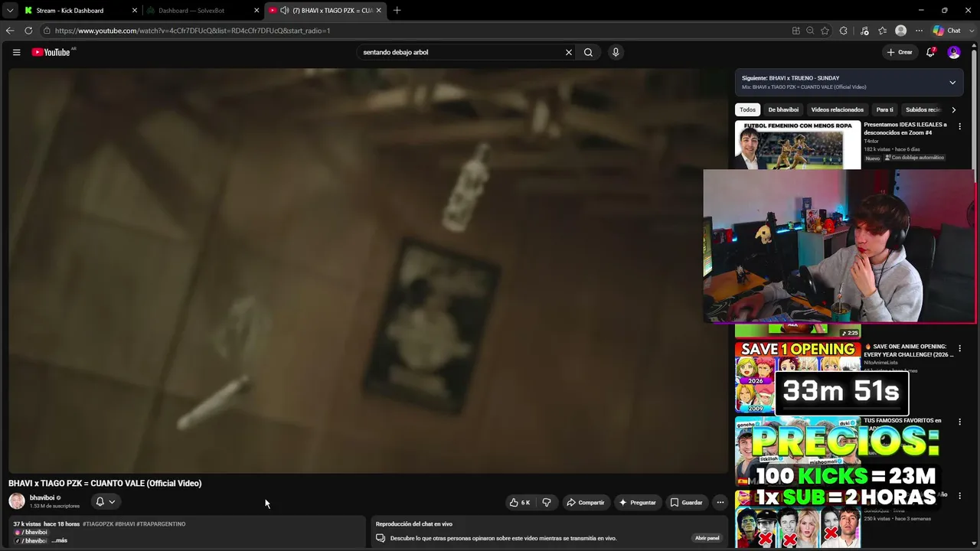The image size is (980, 551).
Task: Select the De bhaviboi filter chip
Action: click(x=783, y=109)
